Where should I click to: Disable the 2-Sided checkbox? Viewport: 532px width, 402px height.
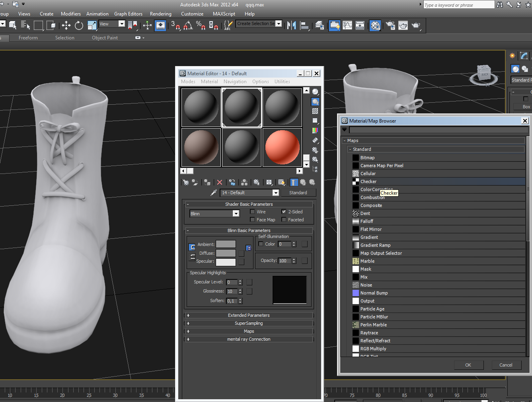point(284,212)
